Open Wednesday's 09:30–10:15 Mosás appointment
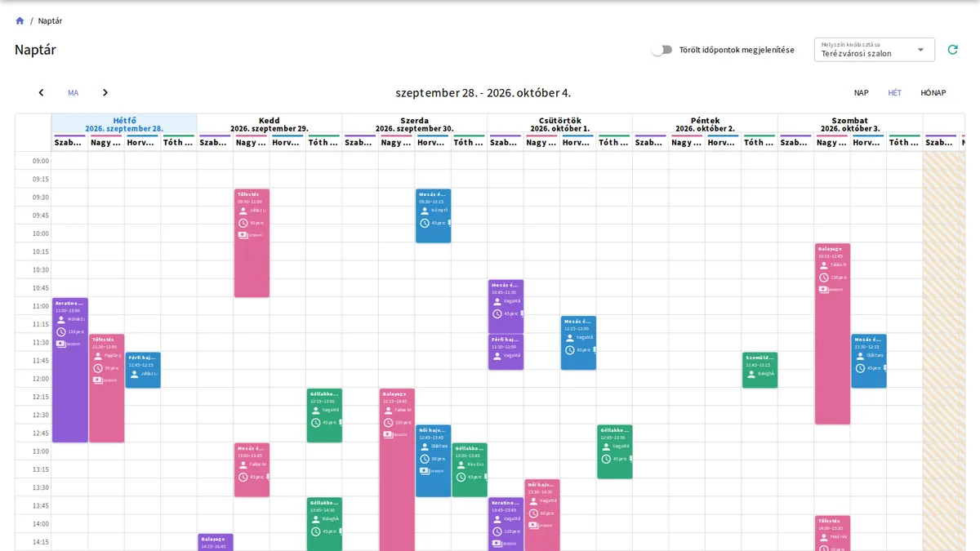 [x=433, y=216]
